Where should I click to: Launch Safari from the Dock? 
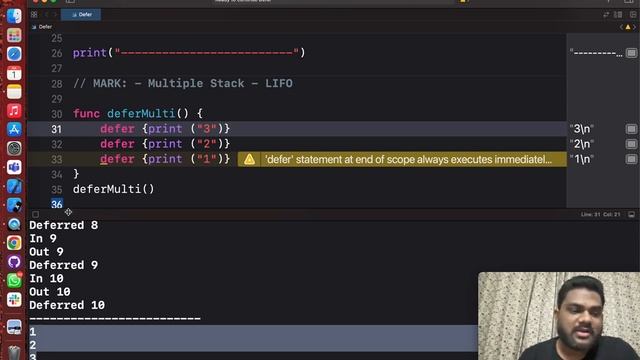pyautogui.click(x=14, y=54)
